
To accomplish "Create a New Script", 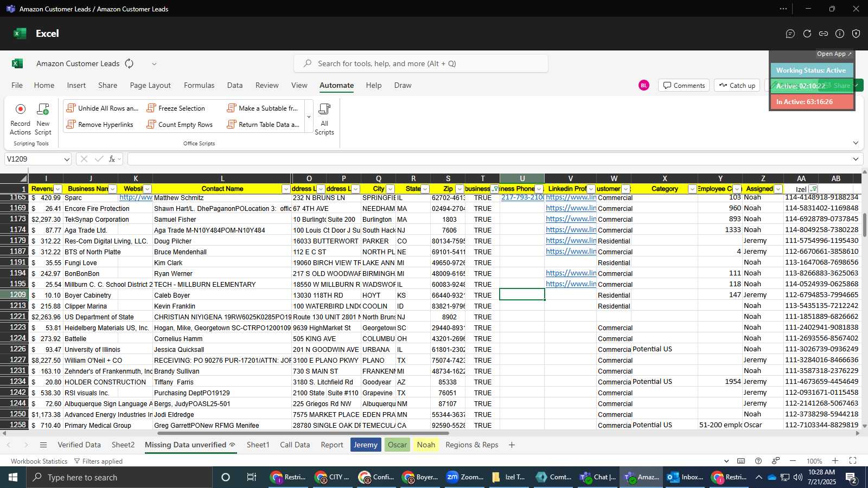I will pos(43,119).
